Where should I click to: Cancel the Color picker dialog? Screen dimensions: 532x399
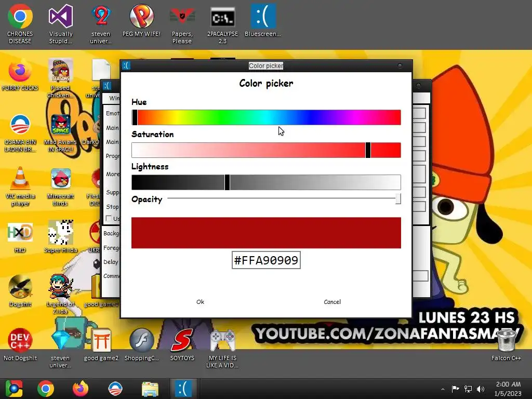[332, 302]
